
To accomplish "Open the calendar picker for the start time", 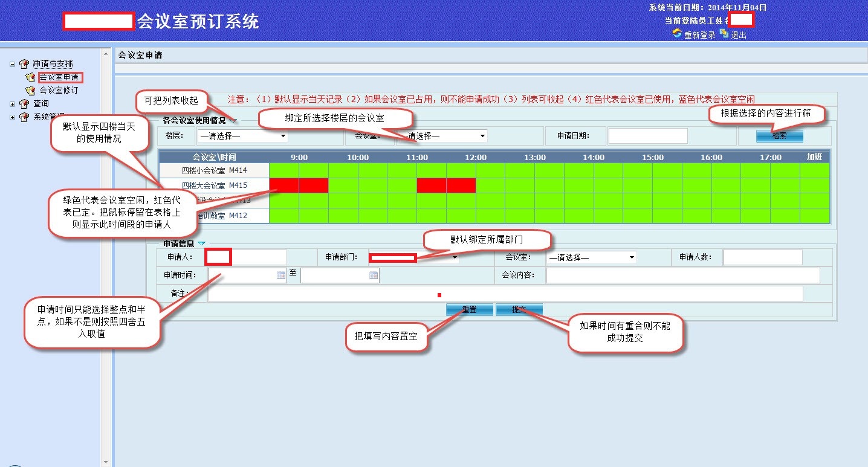I will click(x=281, y=275).
